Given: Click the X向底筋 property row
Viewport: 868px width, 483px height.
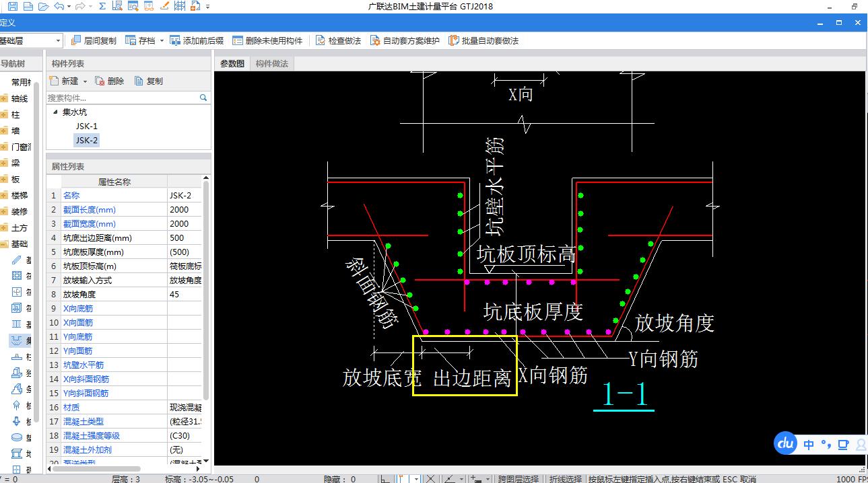Looking at the screenshot, I should coord(124,308).
